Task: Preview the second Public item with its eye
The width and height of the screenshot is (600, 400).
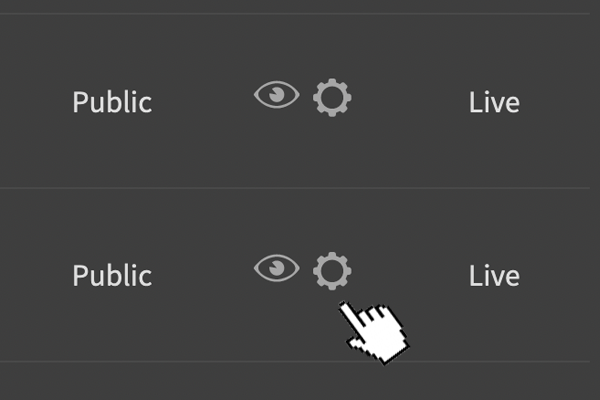Action: click(277, 268)
